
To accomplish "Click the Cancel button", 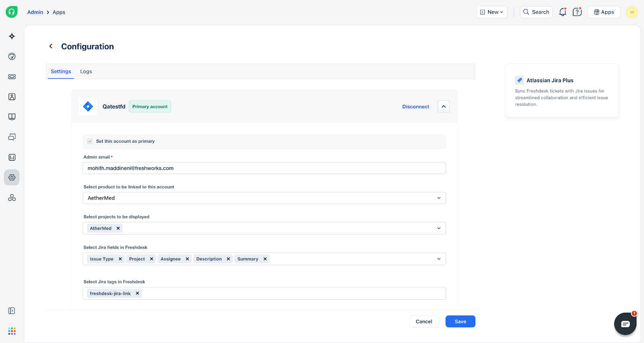I will (x=424, y=321).
